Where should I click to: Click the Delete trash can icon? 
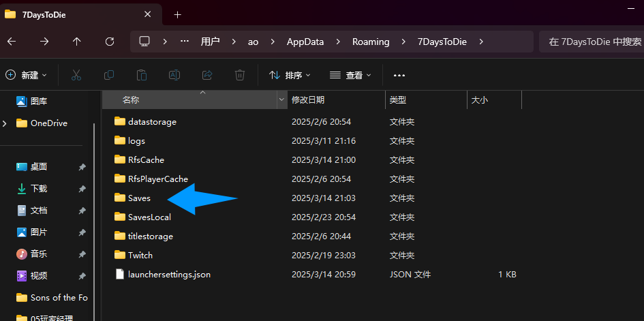tap(240, 75)
